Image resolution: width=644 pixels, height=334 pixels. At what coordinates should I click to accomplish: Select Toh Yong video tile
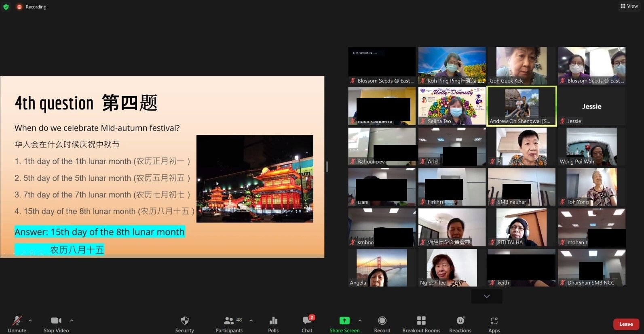[592, 187]
